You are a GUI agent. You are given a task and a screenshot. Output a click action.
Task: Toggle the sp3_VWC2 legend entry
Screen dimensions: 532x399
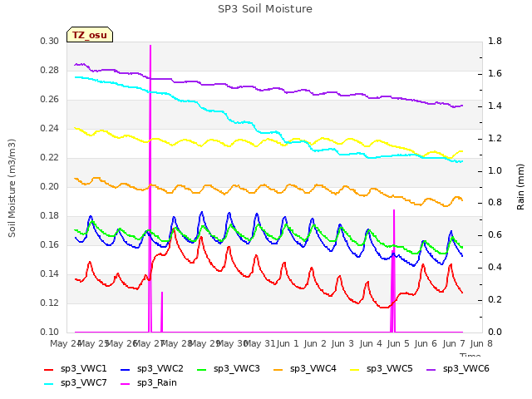152,369
